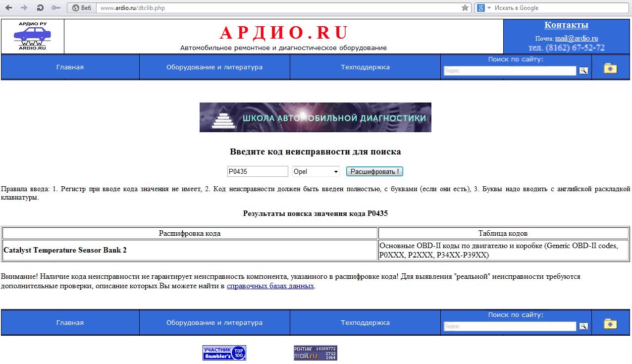This screenshot has width=632, height=364.
Task: Reload the page with the refresh icon
Action: [40, 8]
